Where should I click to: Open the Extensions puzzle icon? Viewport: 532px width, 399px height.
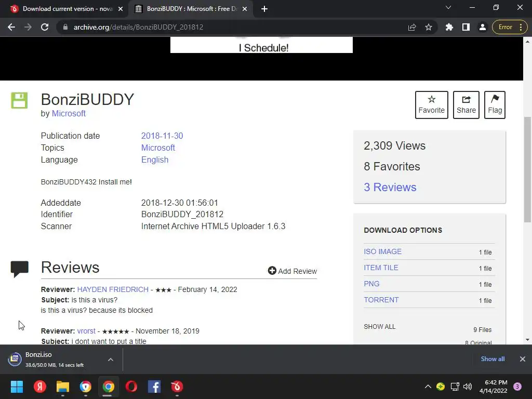[x=449, y=27]
